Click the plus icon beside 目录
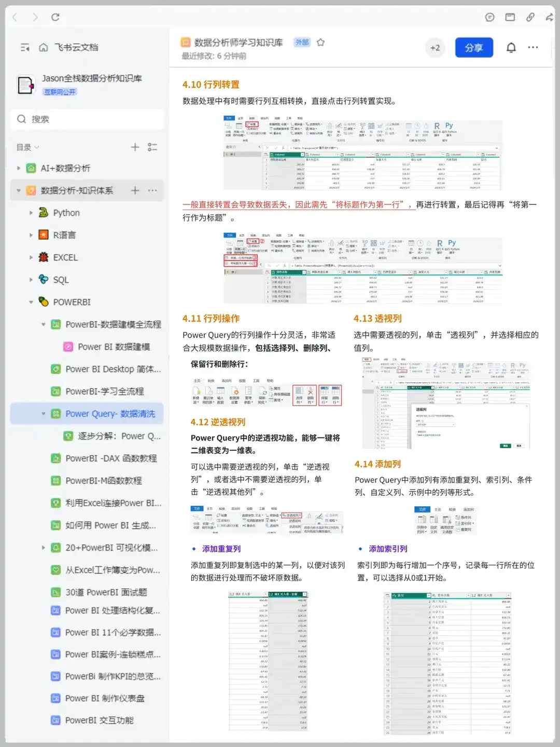560x747 pixels. (134, 147)
